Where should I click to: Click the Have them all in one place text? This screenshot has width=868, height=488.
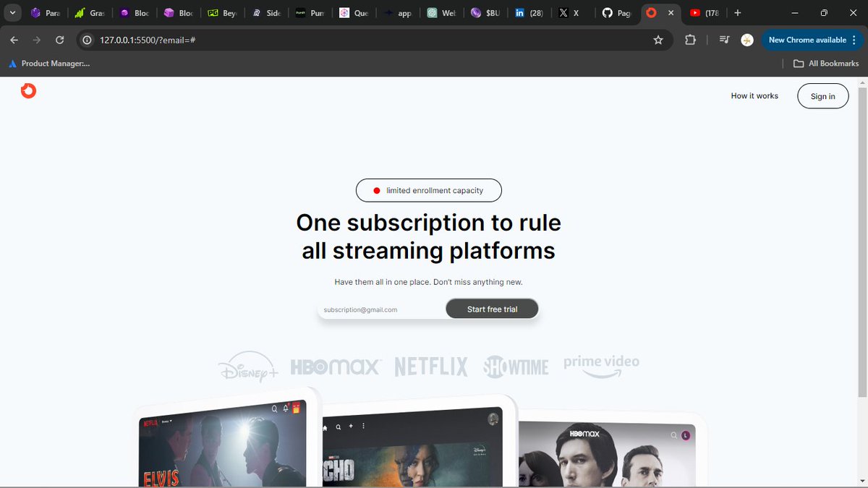(428, 282)
